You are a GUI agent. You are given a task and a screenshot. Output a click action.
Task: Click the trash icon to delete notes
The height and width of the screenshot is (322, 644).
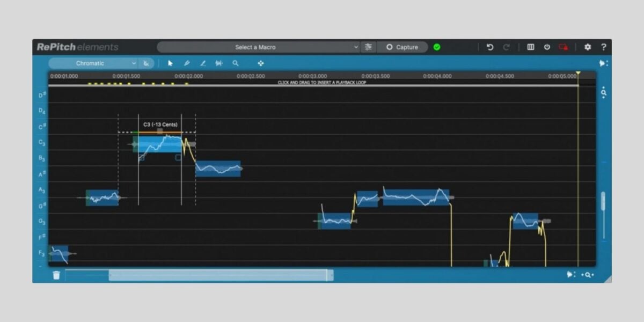pyautogui.click(x=55, y=274)
